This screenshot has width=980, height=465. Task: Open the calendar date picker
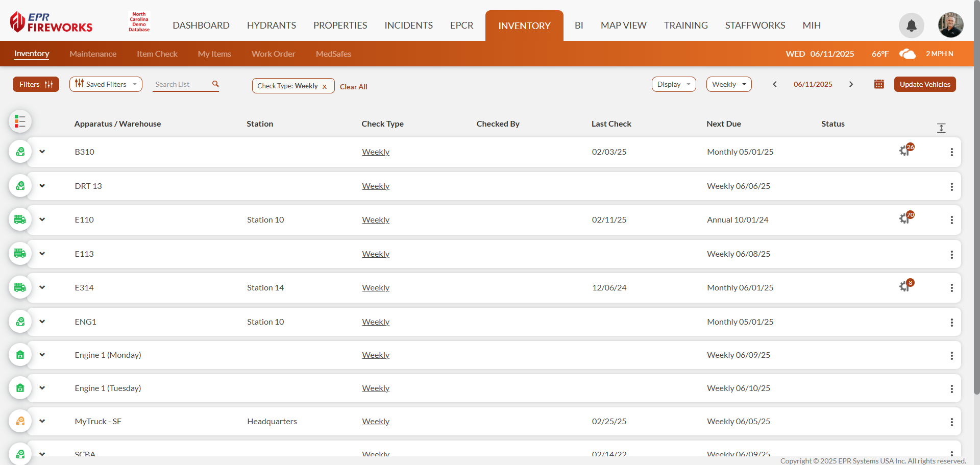pos(878,84)
